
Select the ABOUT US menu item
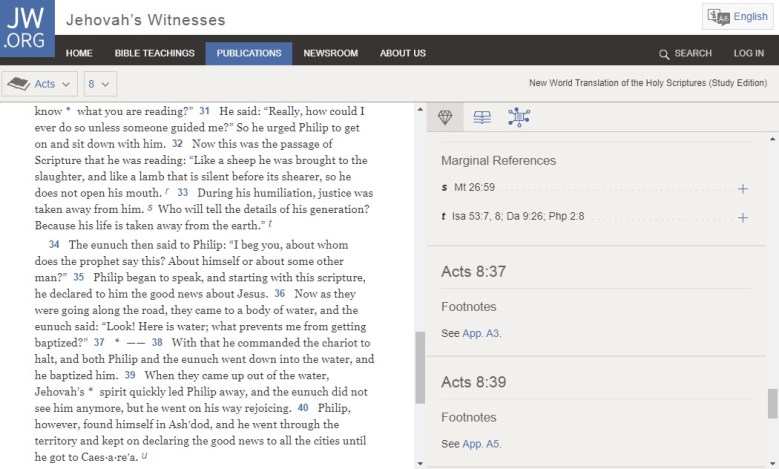pyautogui.click(x=403, y=53)
